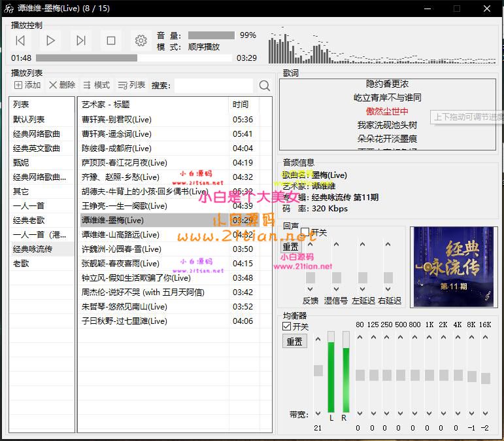Click in the playlist search field
This screenshot has height=441, width=504.
[213, 86]
